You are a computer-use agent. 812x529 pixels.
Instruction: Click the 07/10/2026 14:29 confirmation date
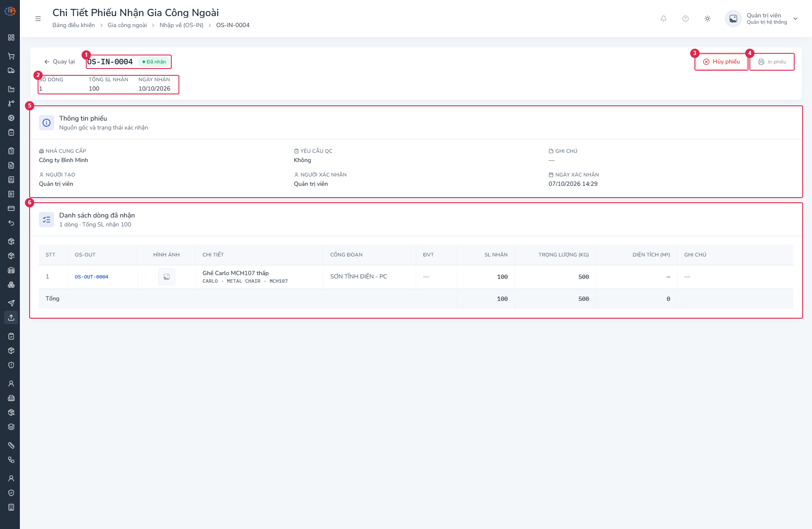click(573, 184)
